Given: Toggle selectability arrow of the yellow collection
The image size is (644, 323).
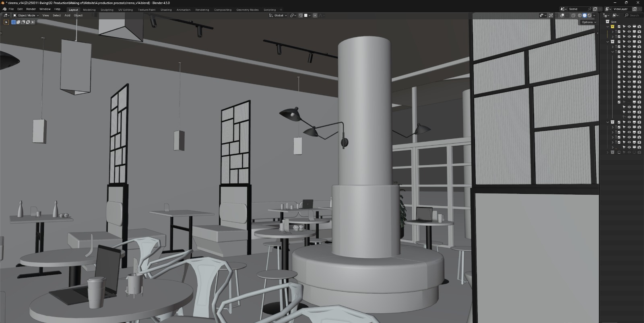Looking at the screenshot, I should click(624, 27).
